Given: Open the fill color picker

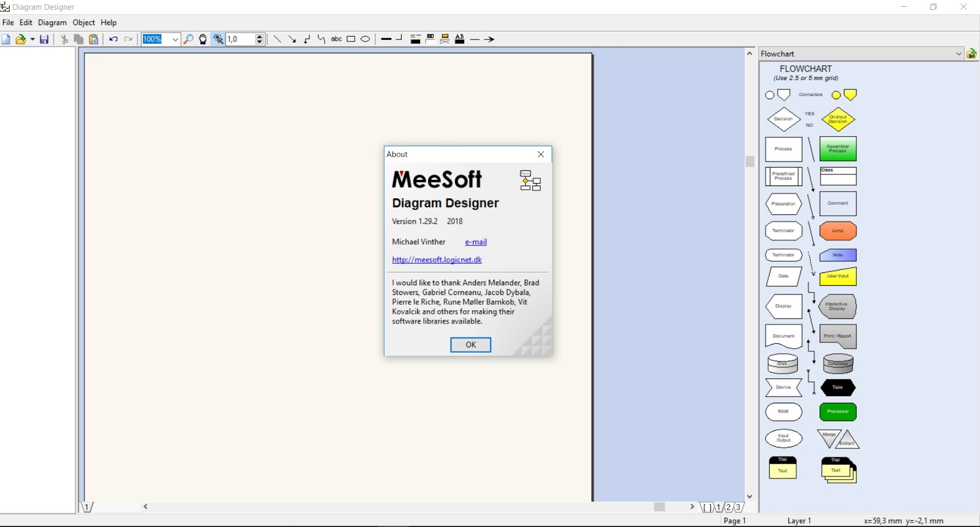Looking at the screenshot, I should (430, 39).
